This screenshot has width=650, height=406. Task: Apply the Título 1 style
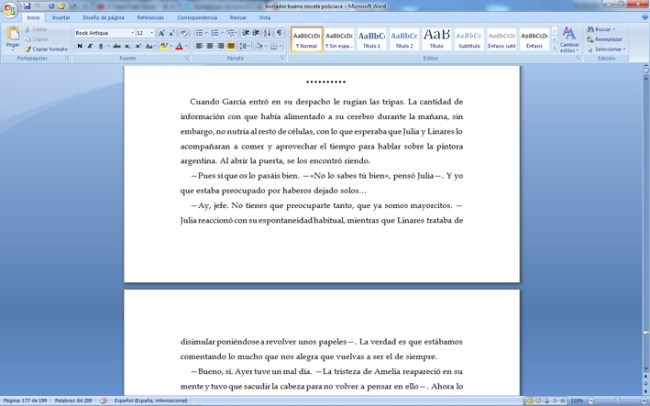point(371,40)
